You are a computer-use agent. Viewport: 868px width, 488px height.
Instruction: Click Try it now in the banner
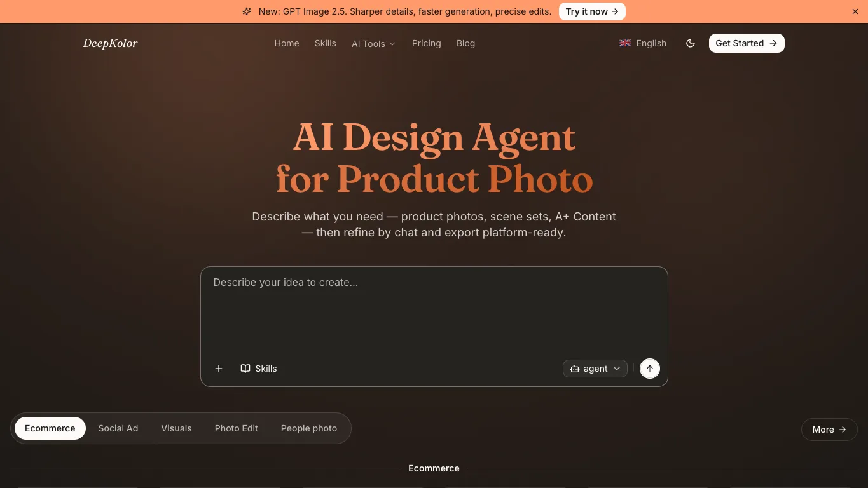[x=592, y=11]
